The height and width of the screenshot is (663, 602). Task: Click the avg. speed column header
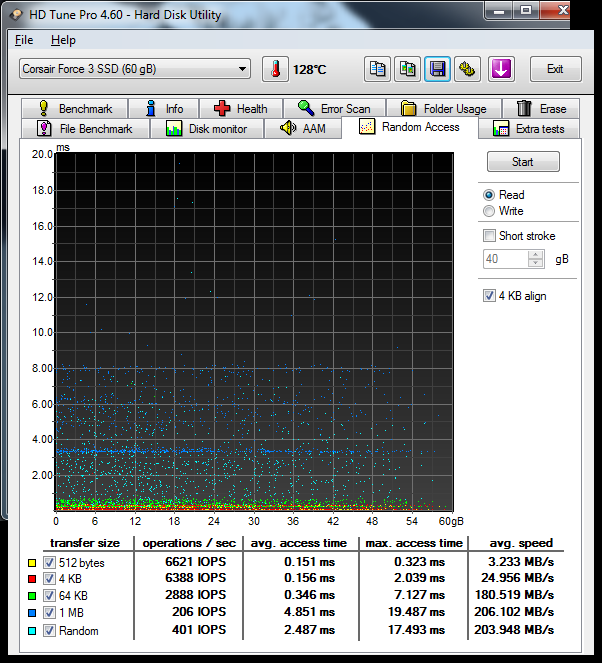point(521,543)
